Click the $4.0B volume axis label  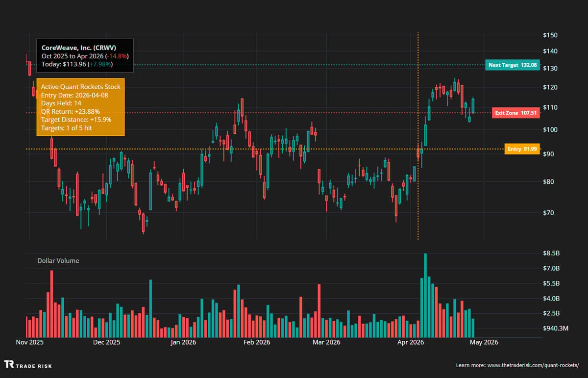coord(551,298)
